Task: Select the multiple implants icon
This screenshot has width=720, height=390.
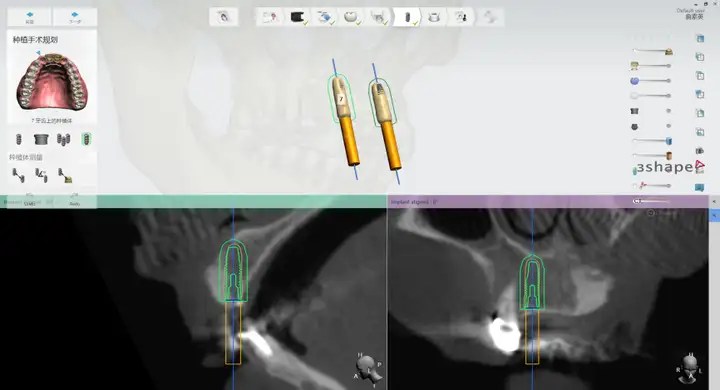Action: click(63, 139)
